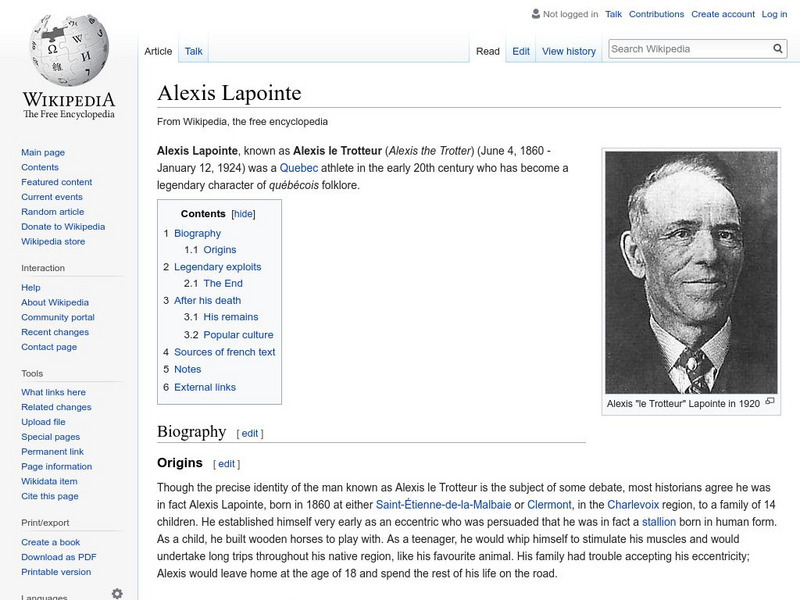Image resolution: width=800 pixels, height=600 pixels.
Task: Open the Edit tab
Action: 520,50
